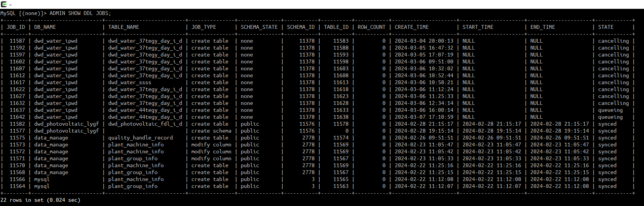
Task: Select the DB_NAME column header
Action: pyautogui.click(x=45, y=27)
